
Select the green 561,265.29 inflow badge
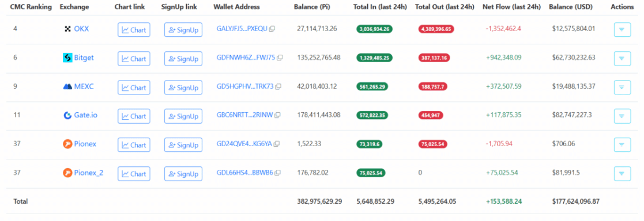[x=372, y=86]
